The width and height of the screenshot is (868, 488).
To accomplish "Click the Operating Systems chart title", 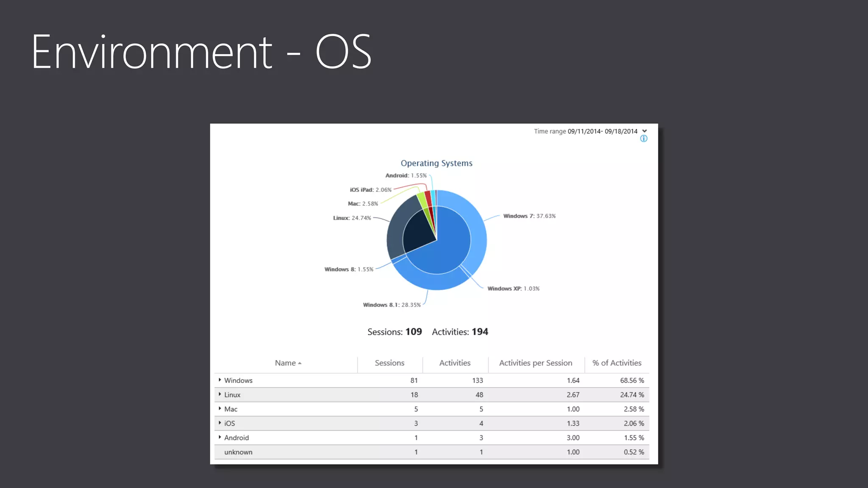I will click(437, 163).
